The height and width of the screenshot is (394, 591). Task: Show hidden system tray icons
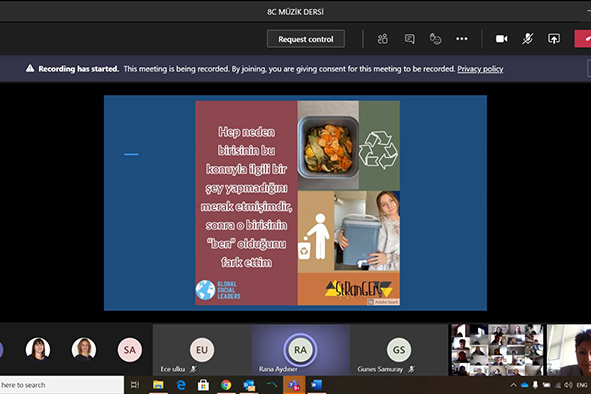(513, 385)
